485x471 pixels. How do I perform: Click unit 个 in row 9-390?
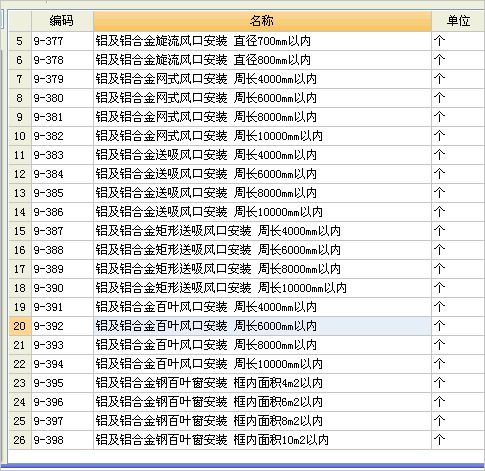[x=458, y=288]
